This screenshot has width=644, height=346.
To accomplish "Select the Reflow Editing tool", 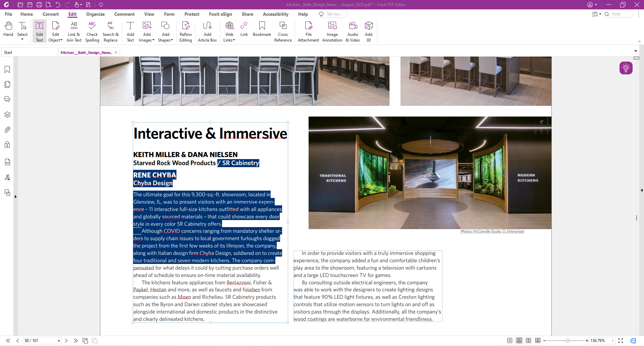I will tap(185, 32).
